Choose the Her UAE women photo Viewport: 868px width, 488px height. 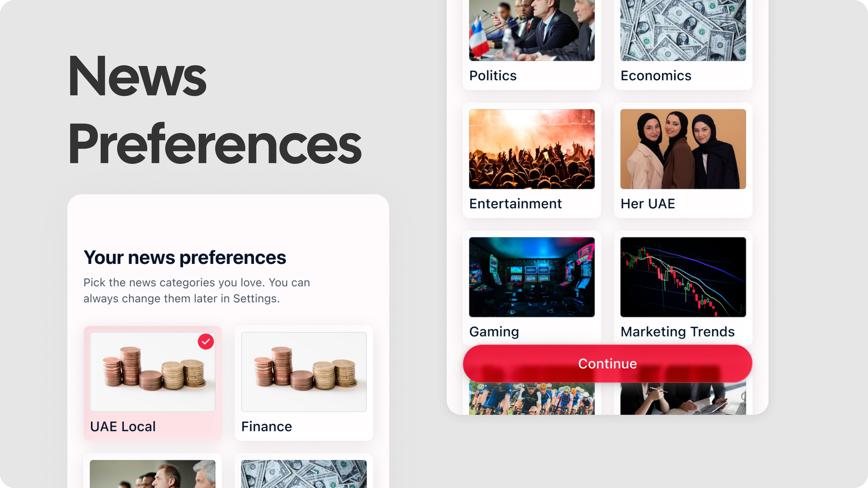tap(683, 149)
